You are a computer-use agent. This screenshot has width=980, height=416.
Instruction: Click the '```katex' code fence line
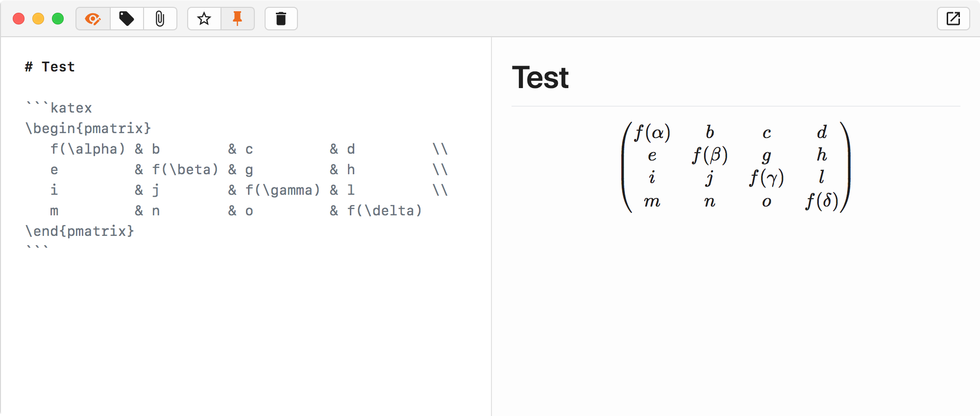(59, 108)
